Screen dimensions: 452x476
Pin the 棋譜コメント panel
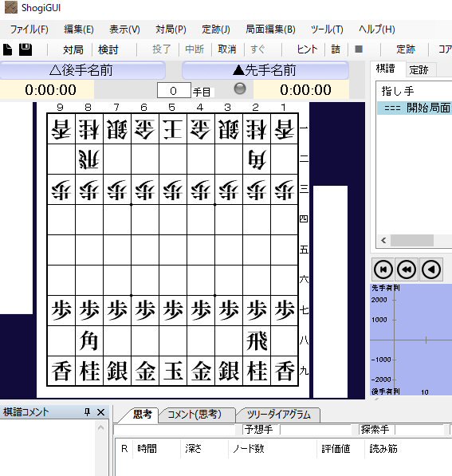coord(87,412)
